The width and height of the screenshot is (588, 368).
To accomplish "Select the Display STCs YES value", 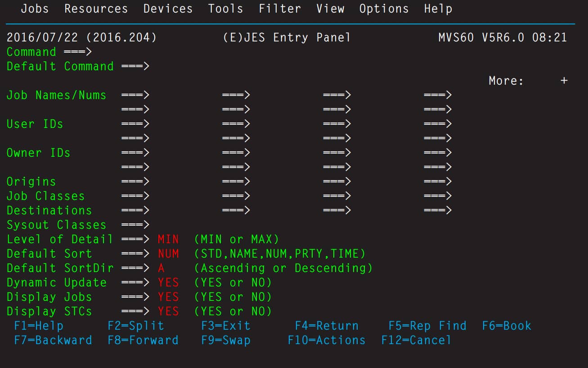I will tap(168, 311).
